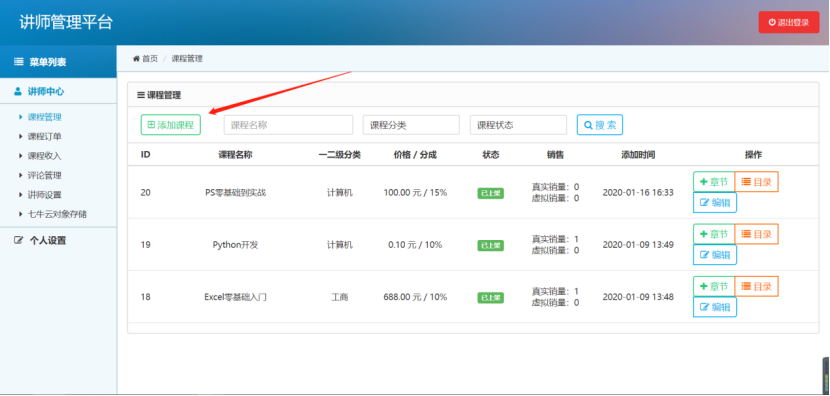Expand the 讲师中心 menu section
The image size is (830, 396).
click(x=58, y=92)
